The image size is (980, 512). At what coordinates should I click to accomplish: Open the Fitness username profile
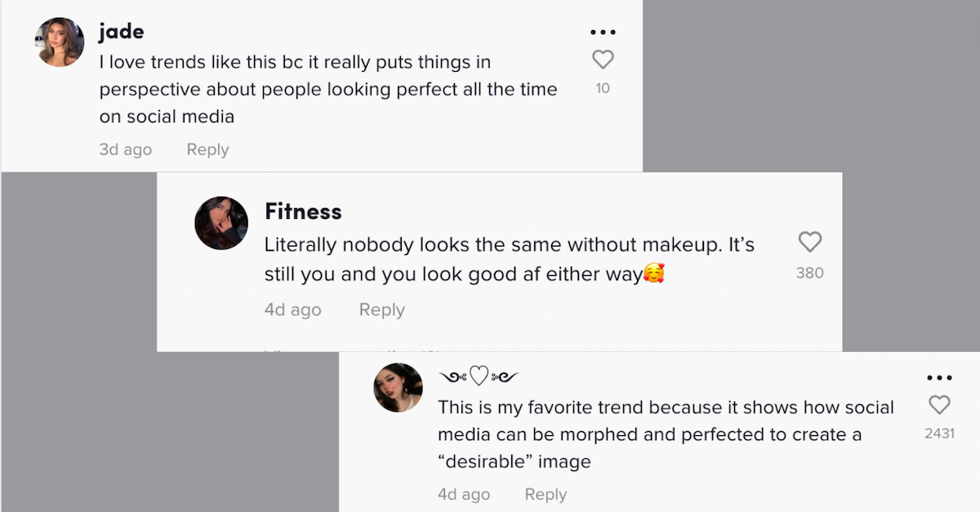[303, 211]
